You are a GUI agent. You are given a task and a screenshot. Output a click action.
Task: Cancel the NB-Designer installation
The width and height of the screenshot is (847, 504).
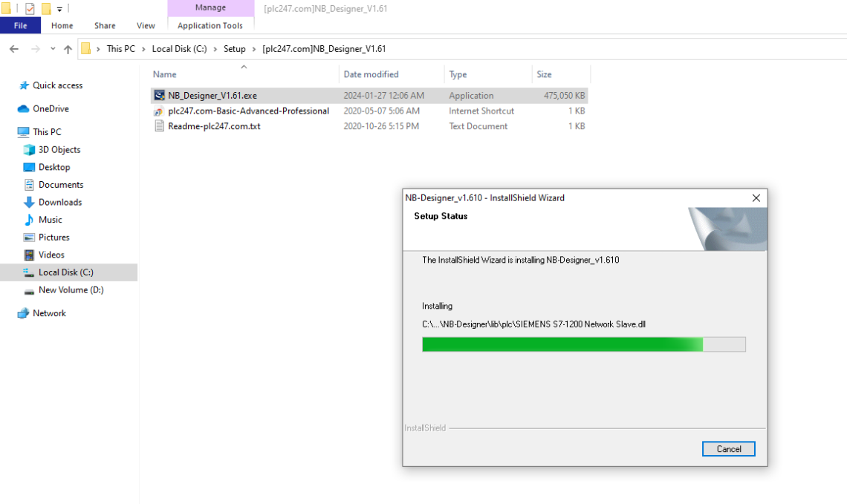click(x=728, y=448)
